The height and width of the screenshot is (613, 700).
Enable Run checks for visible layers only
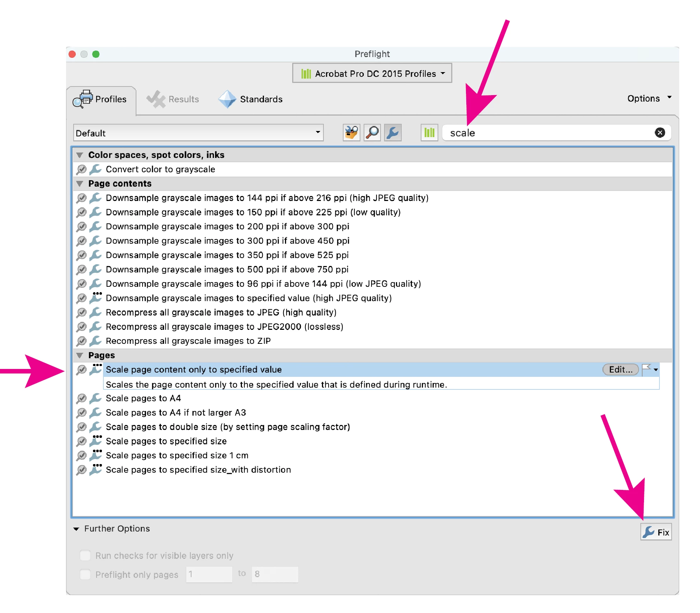point(85,556)
